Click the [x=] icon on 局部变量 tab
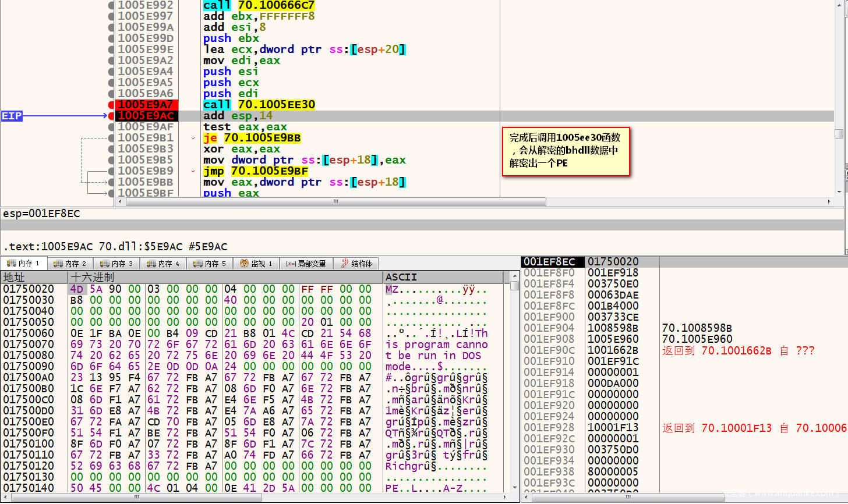848x504 pixels. tap(291, 264)
